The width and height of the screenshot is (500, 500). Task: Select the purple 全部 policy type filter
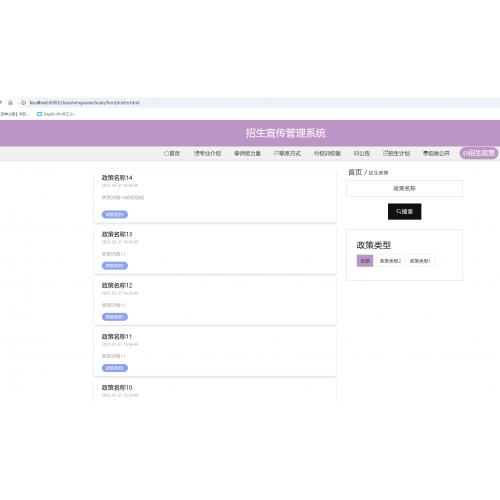(365, 261)
